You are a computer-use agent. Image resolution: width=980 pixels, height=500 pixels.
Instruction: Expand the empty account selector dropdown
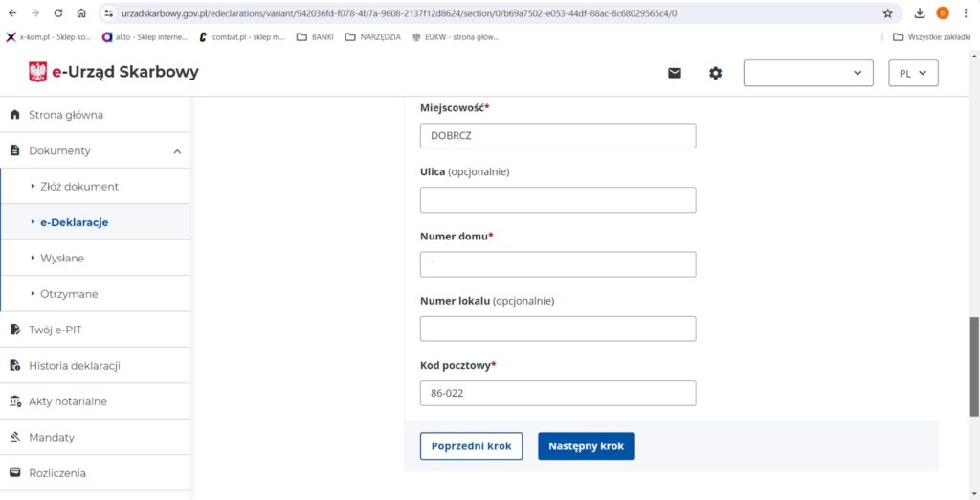(x=808, y=73)
